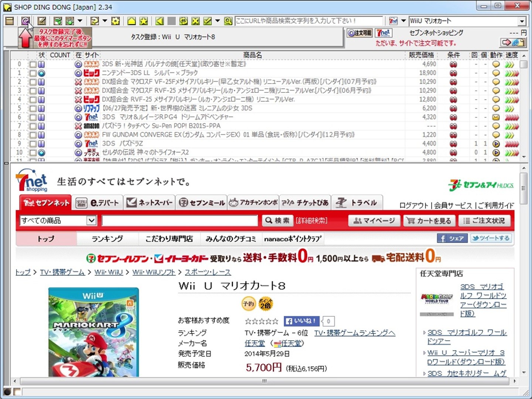
Task: Select the みんなのクチコミ navigation tab
Action: [231, 239]
